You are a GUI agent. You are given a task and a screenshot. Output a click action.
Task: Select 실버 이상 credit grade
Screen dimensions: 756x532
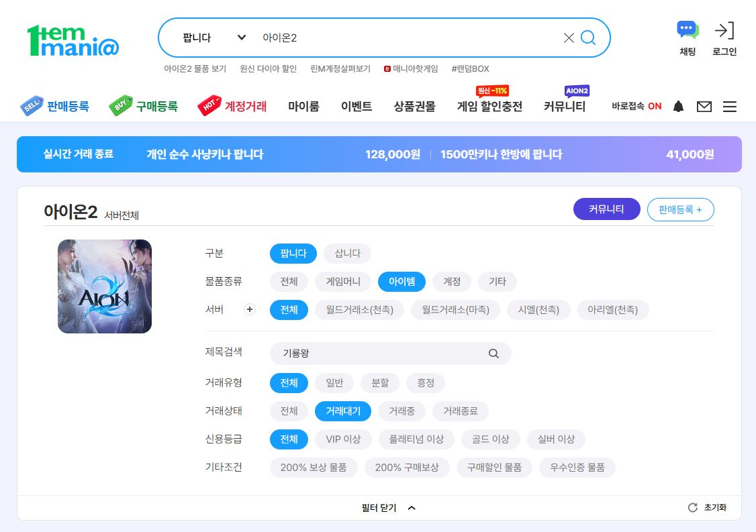(x=556, y=439)
